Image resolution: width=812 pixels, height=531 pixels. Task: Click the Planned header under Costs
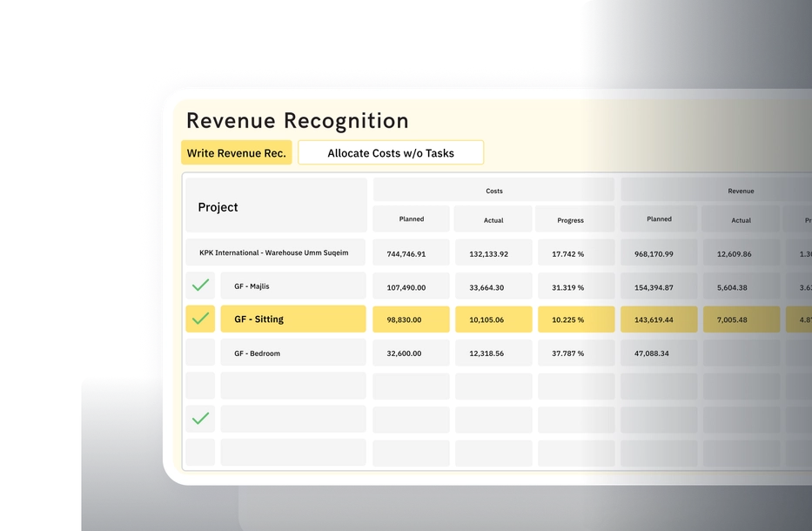coord(411,218)
